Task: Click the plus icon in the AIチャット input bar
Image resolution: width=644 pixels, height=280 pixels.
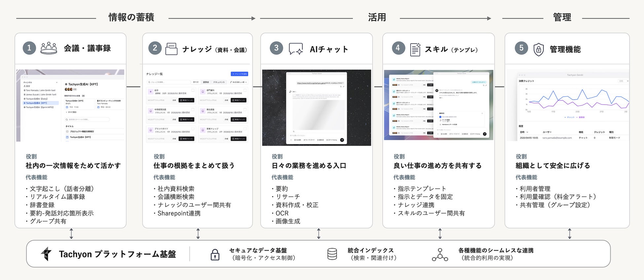Action: point(291,140)
